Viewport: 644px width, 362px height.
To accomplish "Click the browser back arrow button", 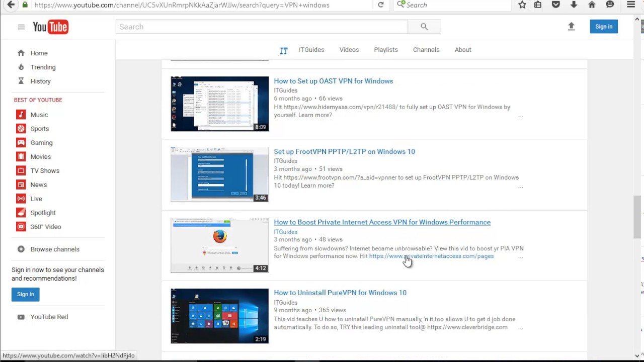I will click(11, 5).
